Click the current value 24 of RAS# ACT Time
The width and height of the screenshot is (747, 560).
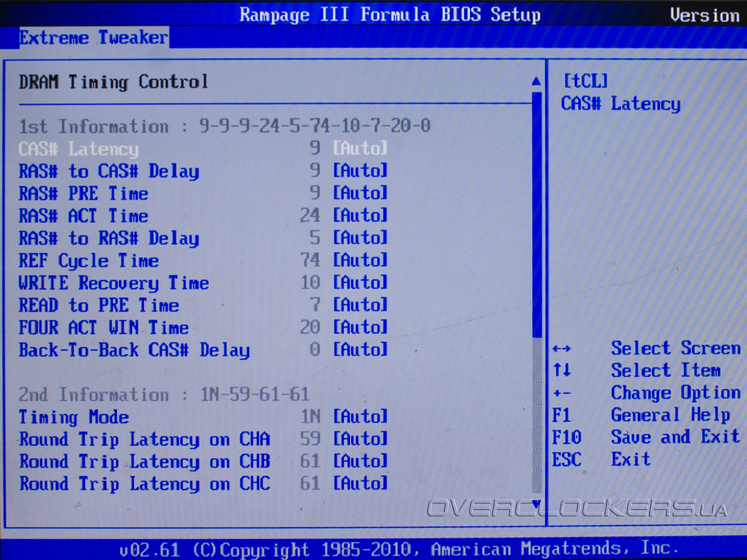(310, 215)
